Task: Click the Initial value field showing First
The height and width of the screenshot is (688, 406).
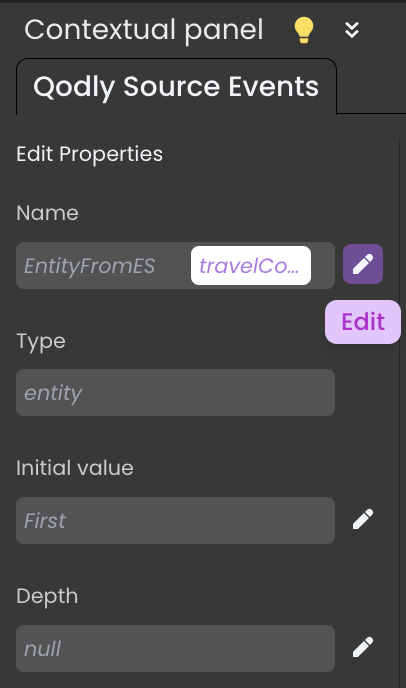Action: coord(176,520)
